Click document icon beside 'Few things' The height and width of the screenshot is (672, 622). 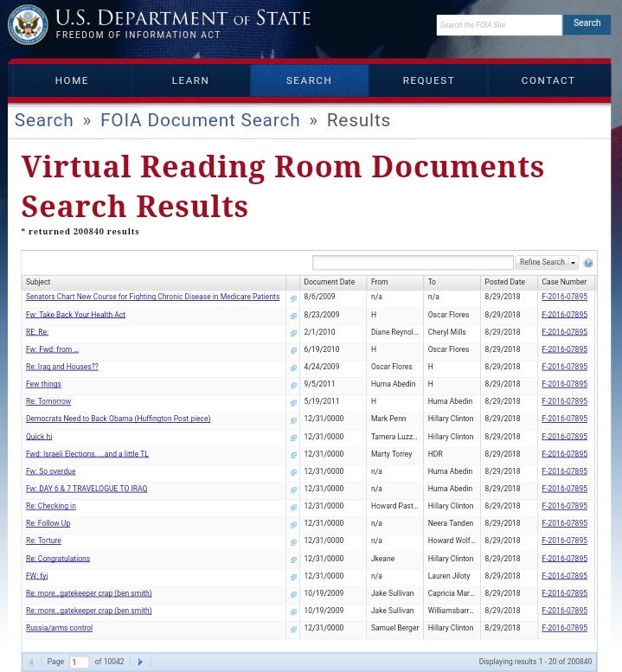[293, 386]
